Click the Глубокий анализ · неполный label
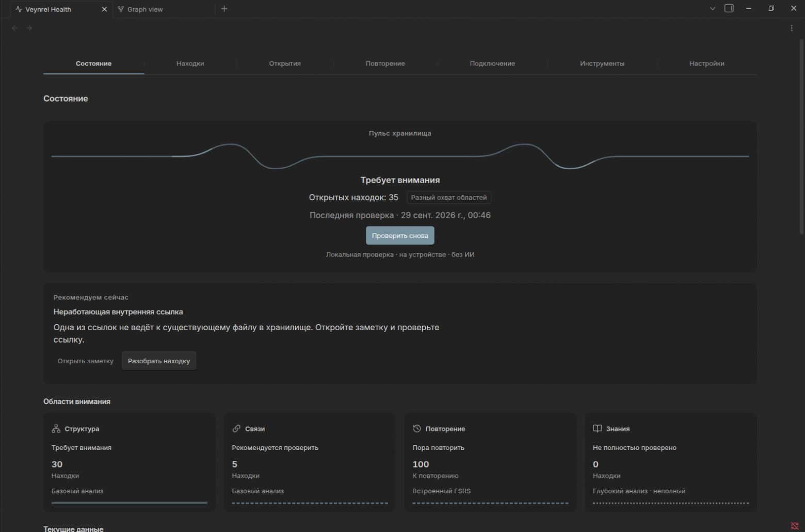 [639, 491]
